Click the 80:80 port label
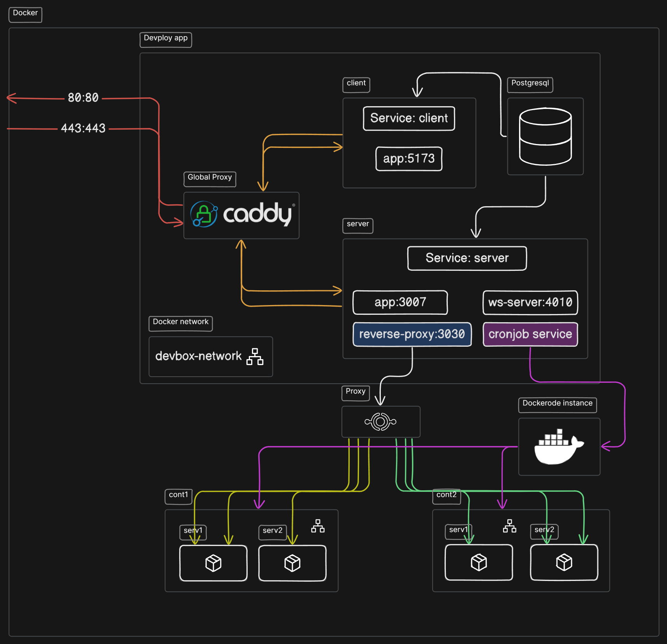 click(83, 98)
